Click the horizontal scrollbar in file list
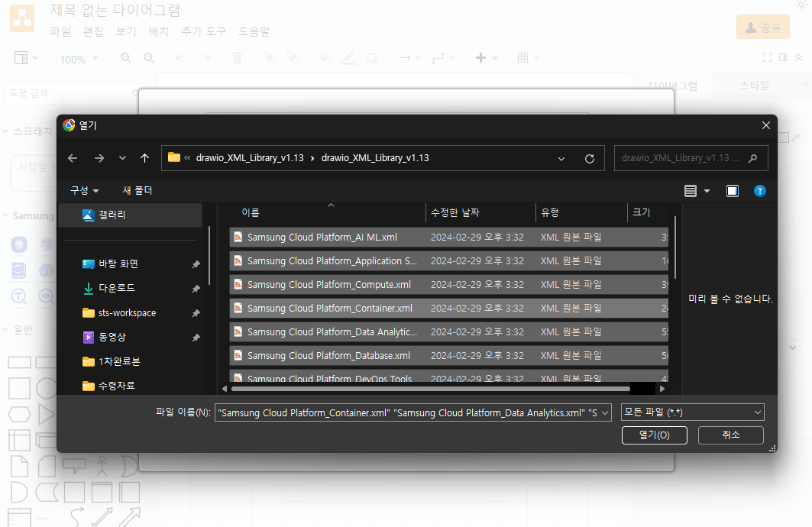812x527 pixels. coord(431,389)
